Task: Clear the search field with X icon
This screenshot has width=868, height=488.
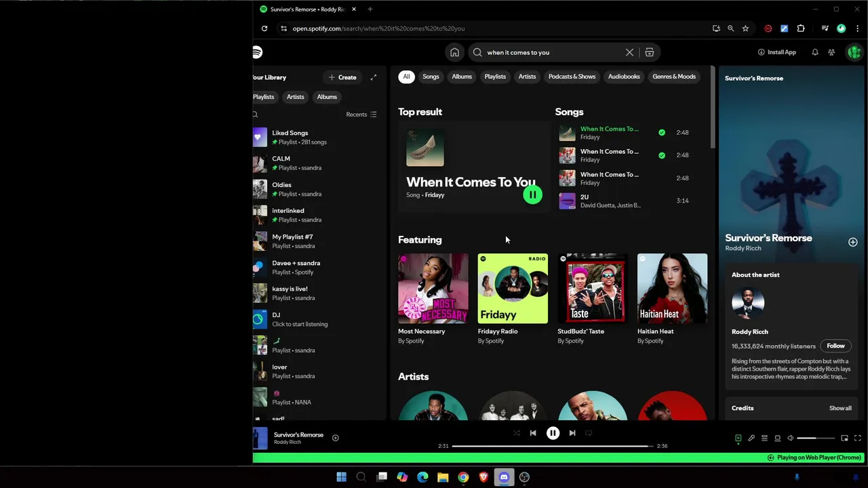Action: (629, 52)
